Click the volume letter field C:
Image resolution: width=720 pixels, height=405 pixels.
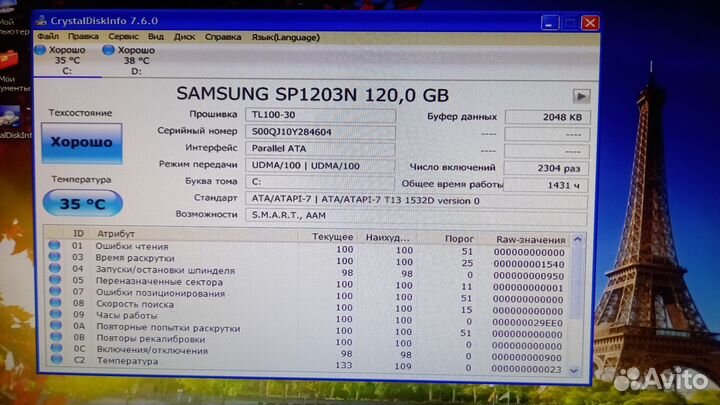pyautogui.click(x=320, y=182)
